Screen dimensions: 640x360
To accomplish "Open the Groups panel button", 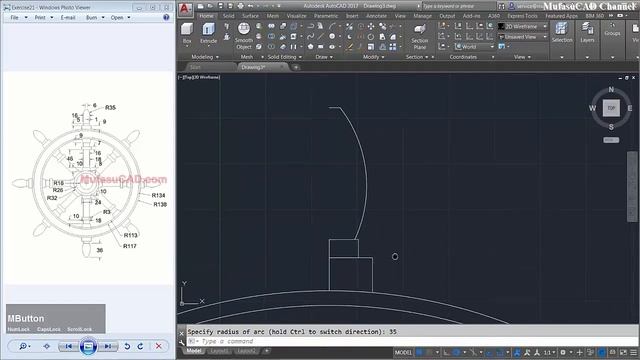I will pos(612,29).
